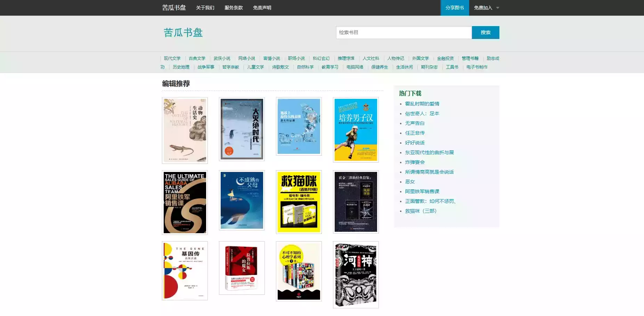Open the 关于我们 page
Screen dimensions: 644x316
pos(205,8)
